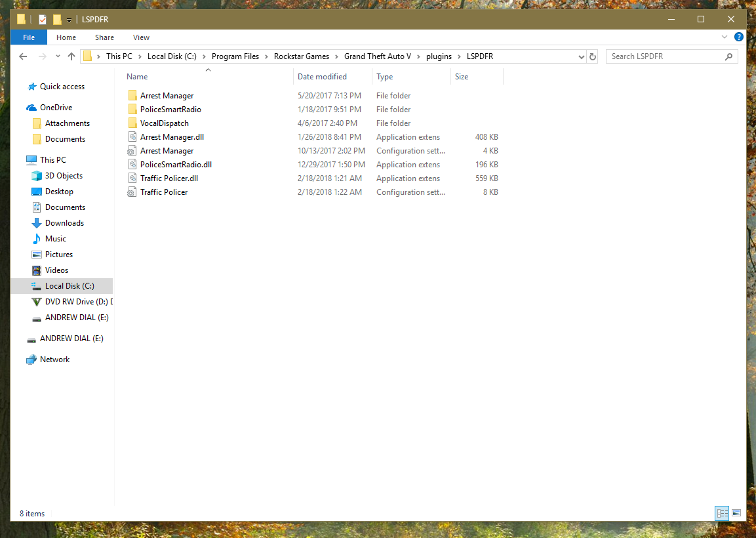Open the recent locations dropdown arrow

[x=58, y=56]
